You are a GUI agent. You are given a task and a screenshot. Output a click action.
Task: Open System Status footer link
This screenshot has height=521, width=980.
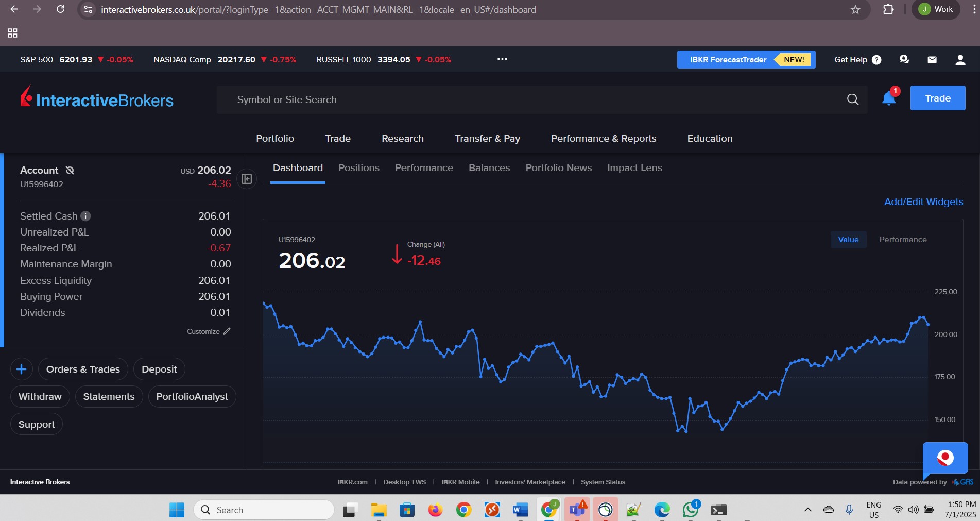pos(603,482)
